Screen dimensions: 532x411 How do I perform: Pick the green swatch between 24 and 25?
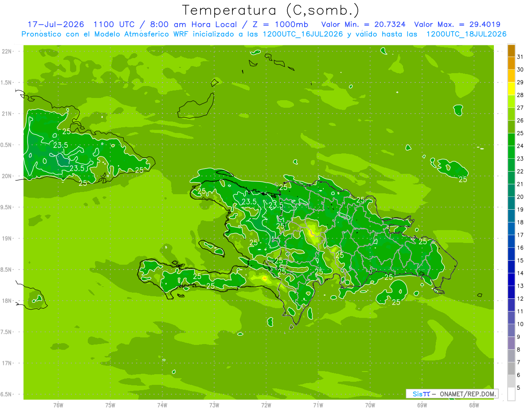511,140
